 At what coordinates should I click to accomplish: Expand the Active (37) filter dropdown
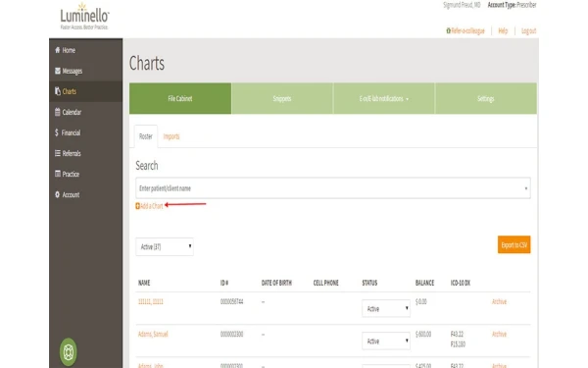coord(165,246)
